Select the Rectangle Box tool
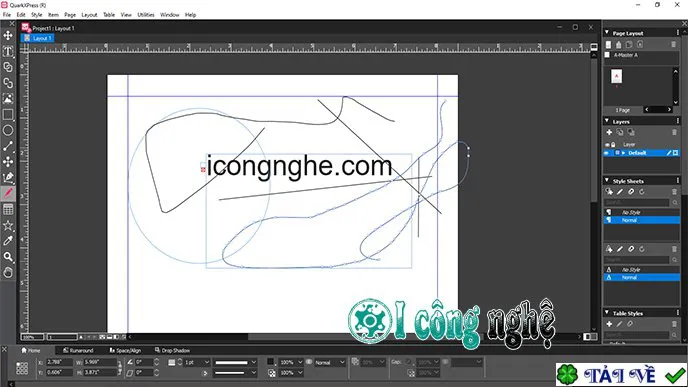Viewport: 688px width, 387px height. tap(8, 115)
